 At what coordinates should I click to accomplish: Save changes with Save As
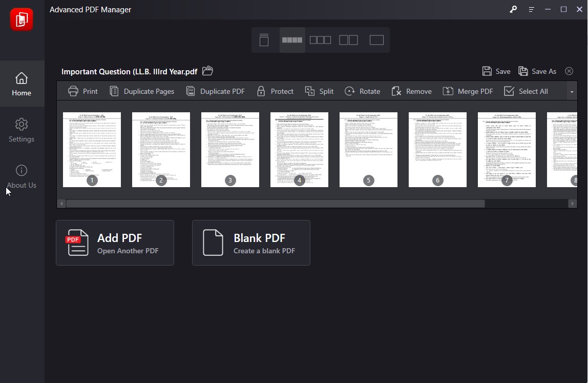pyautogui.click(x=537, y=71)
